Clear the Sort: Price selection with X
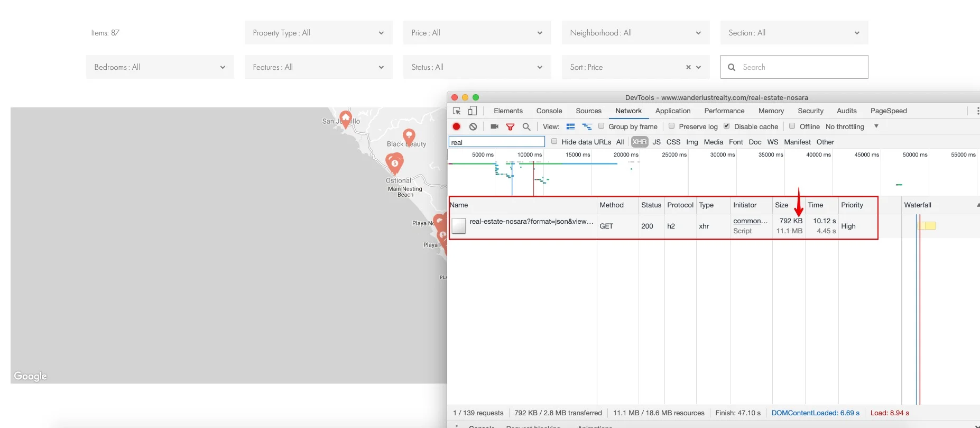Viewport: 980px width, 428px height. [x=688, y=67]
